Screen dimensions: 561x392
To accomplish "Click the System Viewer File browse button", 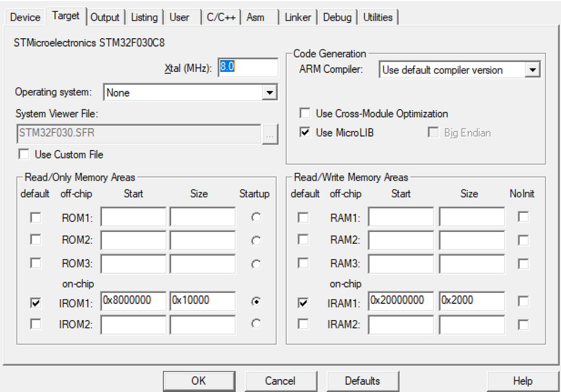I will pos(270,135).
